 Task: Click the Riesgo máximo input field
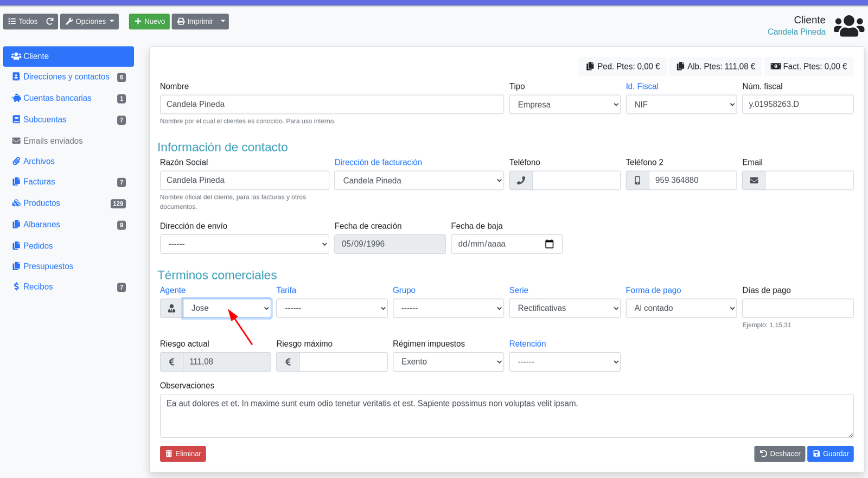pyautogui.click(x=343, y=362)
